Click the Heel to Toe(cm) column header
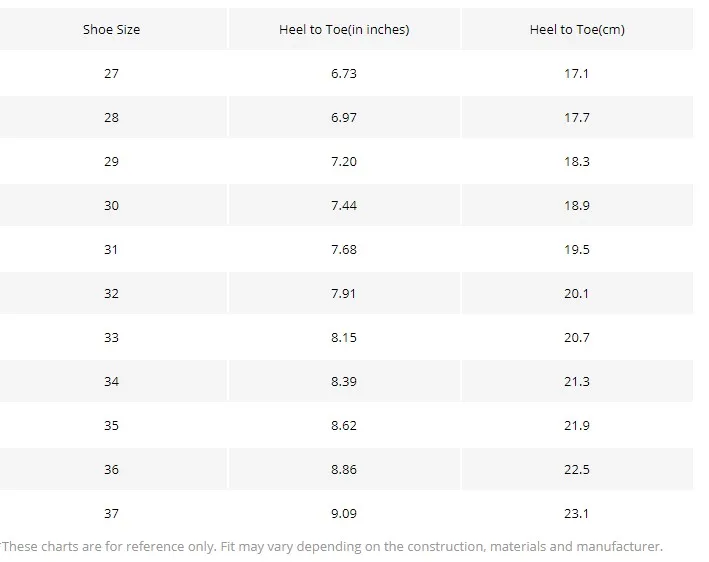Image resolution: width=709 pixels, height=562 pixels. tap(577, 29)
